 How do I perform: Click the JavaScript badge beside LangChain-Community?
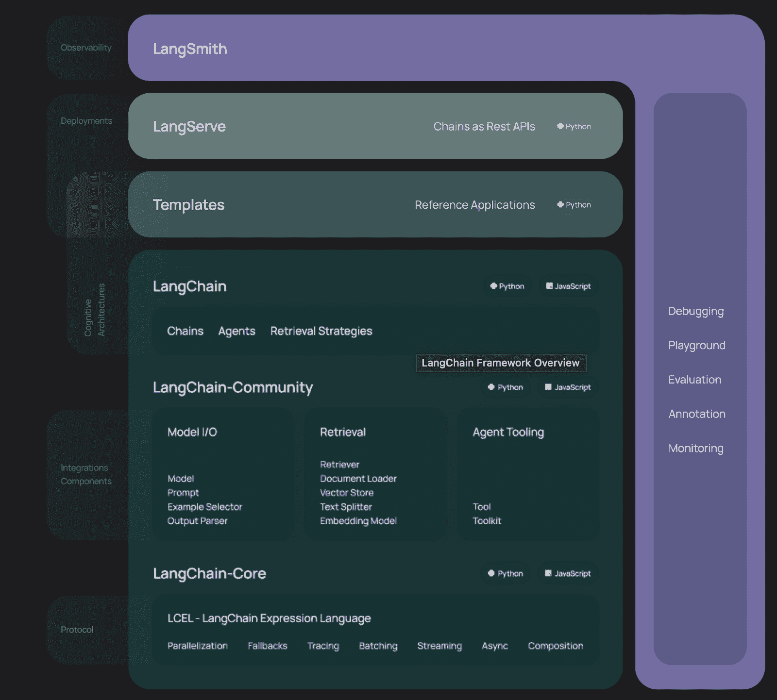(x=568, y=387)
